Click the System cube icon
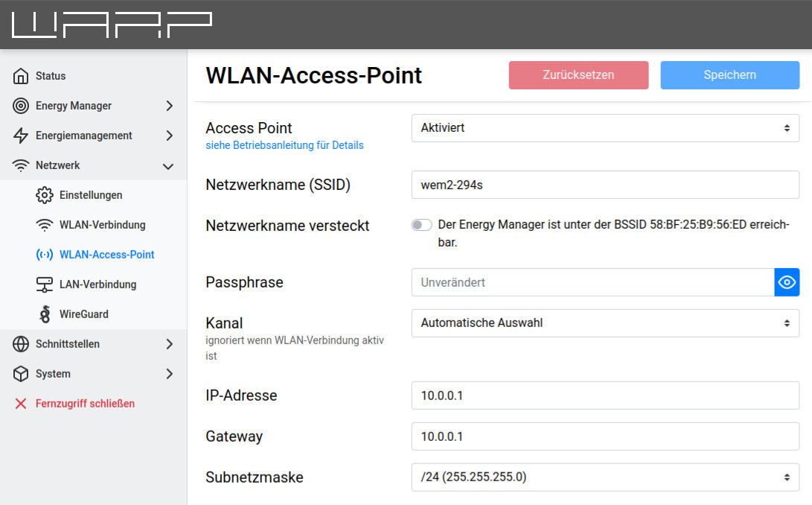Viewport: 812px width, 505px height. (21, 374)
